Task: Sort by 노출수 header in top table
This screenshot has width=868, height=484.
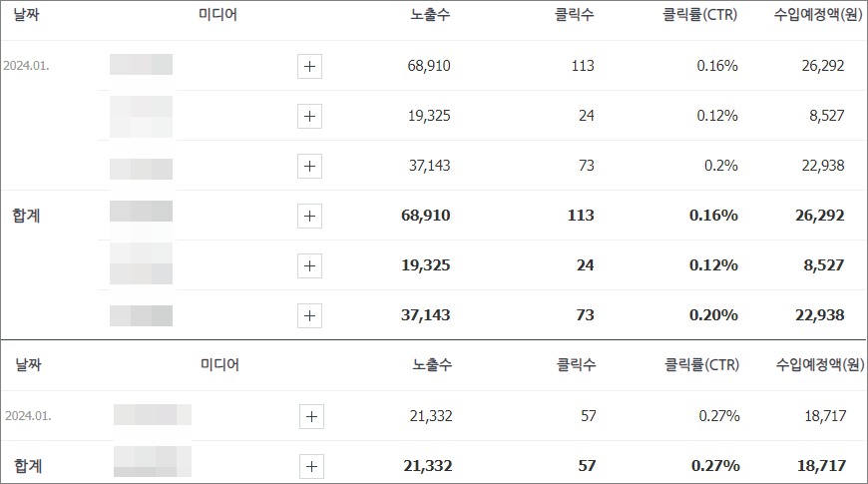Action: (430, 15)
